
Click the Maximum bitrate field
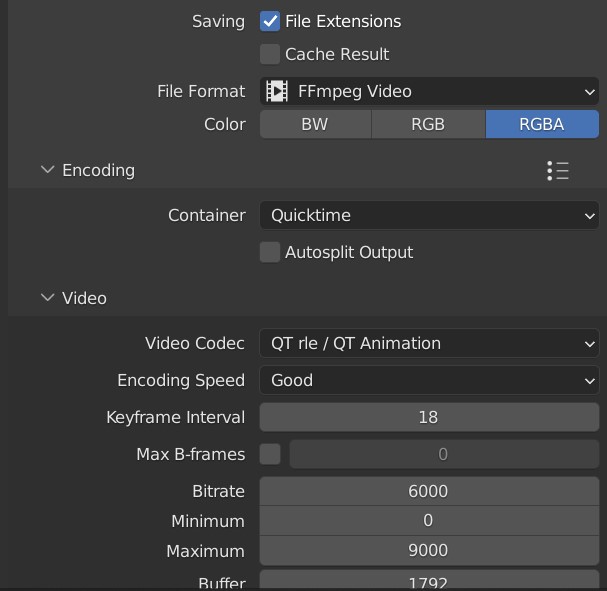[429, 550]
